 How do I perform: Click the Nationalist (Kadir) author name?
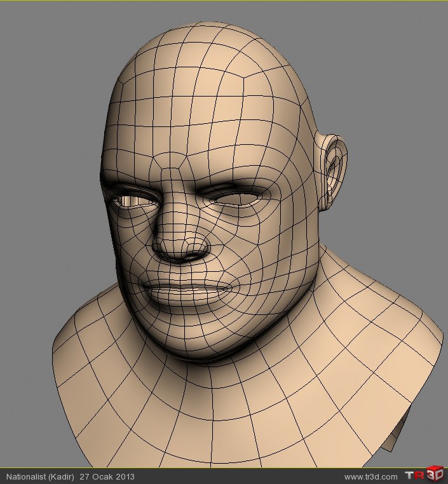40,477
